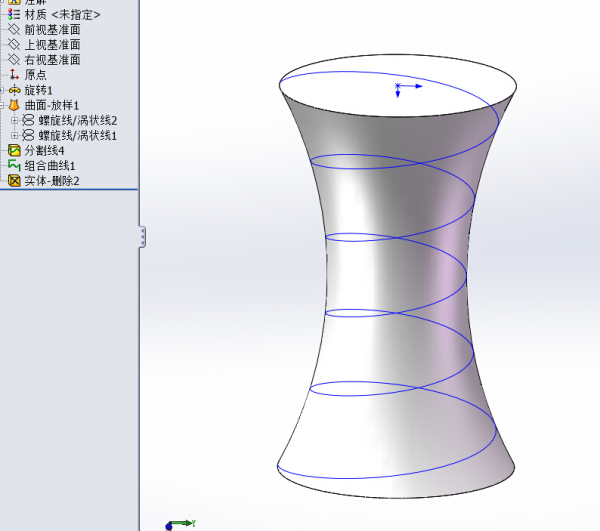Select the 实体-删除2 feature label

point(52,181)
